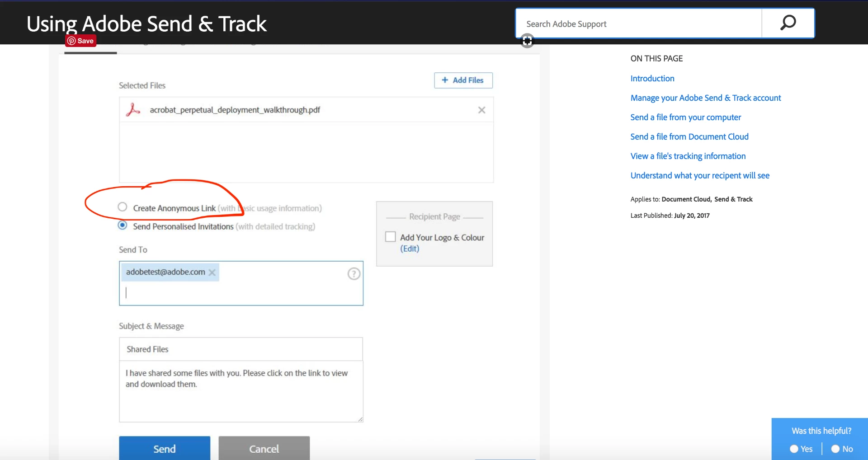This screenshot has width=868, height=460.
Task: Jump to Send a file from your computer
Action: click(686, 117)
